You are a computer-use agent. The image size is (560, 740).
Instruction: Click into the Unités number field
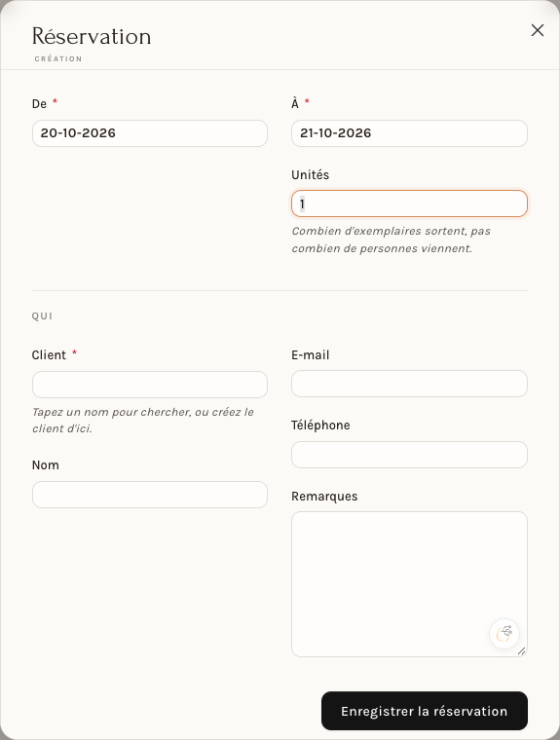[409, 203]
